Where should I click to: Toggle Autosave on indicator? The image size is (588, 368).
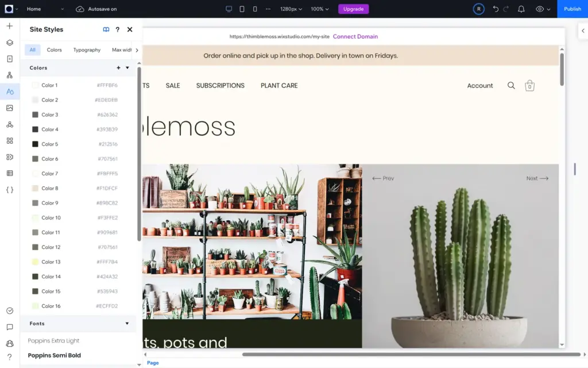[x=96, y=9]
